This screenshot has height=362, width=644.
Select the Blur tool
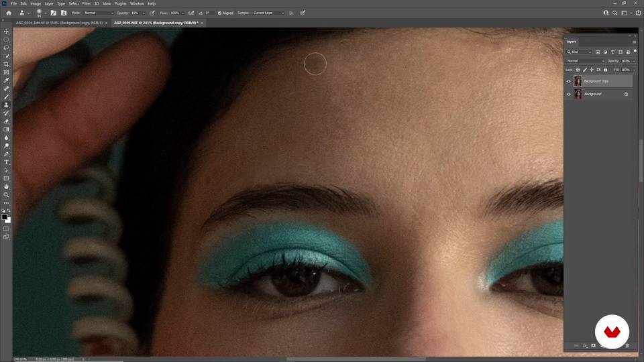point(6,138)
